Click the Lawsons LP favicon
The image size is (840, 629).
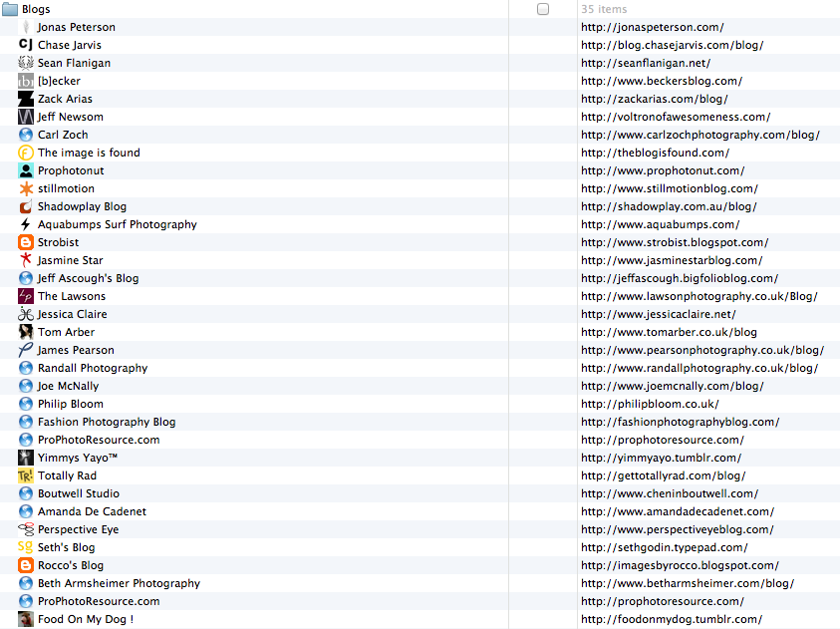[x=26, y=296]
